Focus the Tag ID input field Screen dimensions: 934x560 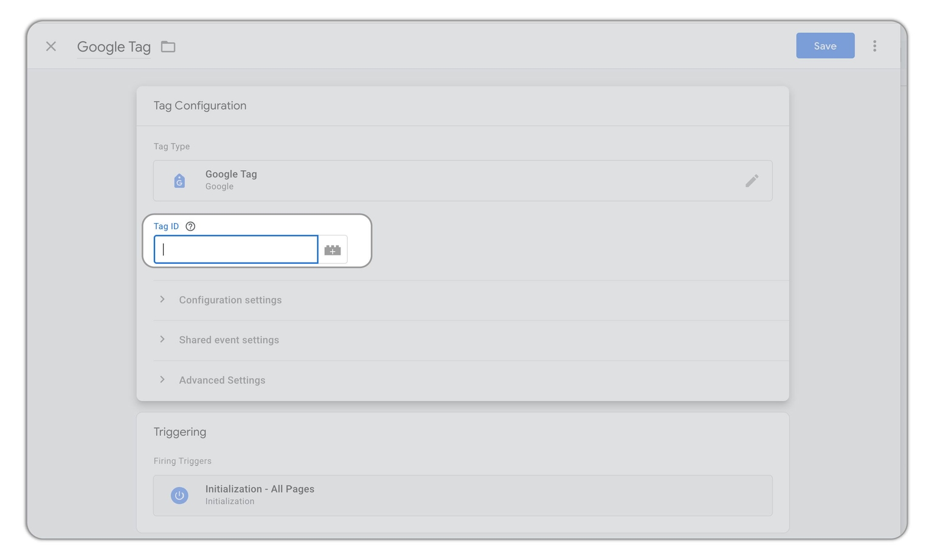point(236,249)
